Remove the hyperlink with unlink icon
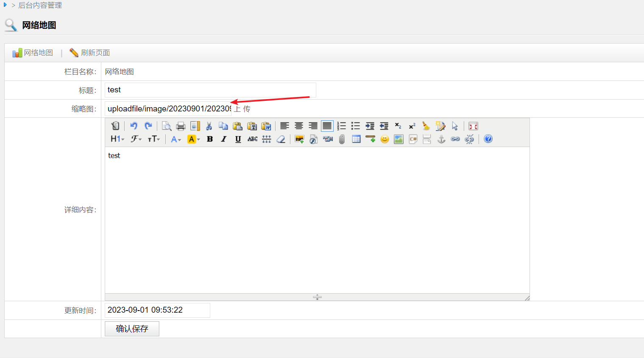This screenshot has width=644, height=358. click(x=469, y=139)
